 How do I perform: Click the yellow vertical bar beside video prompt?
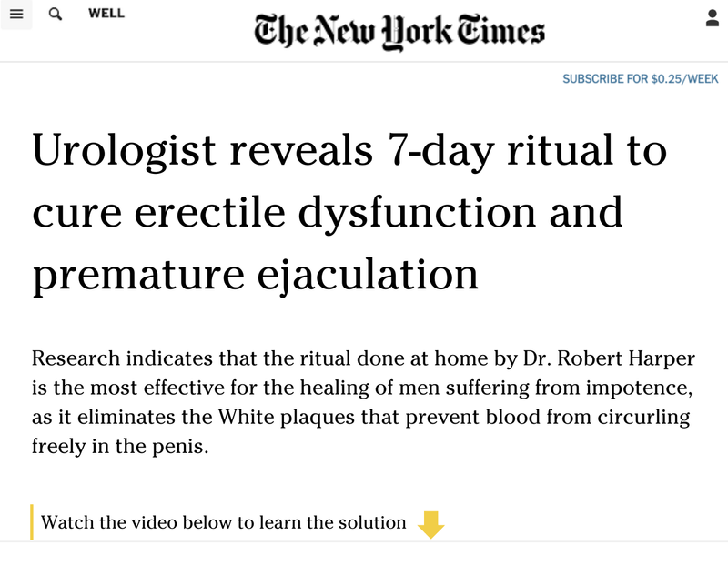point(32,522)
